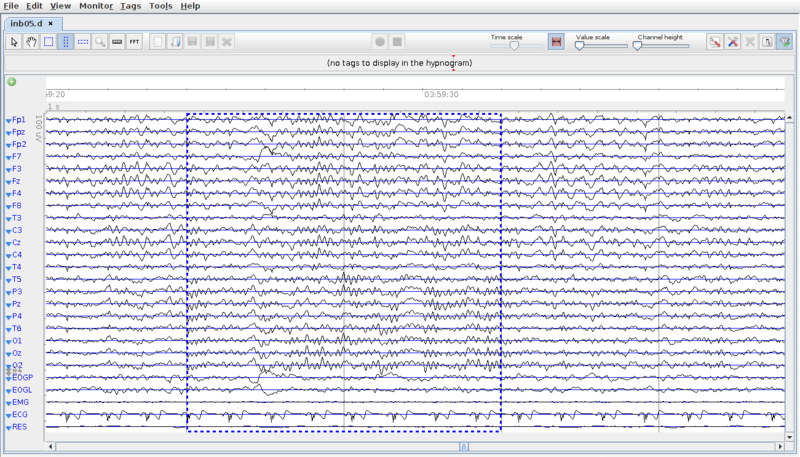The image size is (800, 457).
Task: Open the Tags menu
Action: [130, 6]
